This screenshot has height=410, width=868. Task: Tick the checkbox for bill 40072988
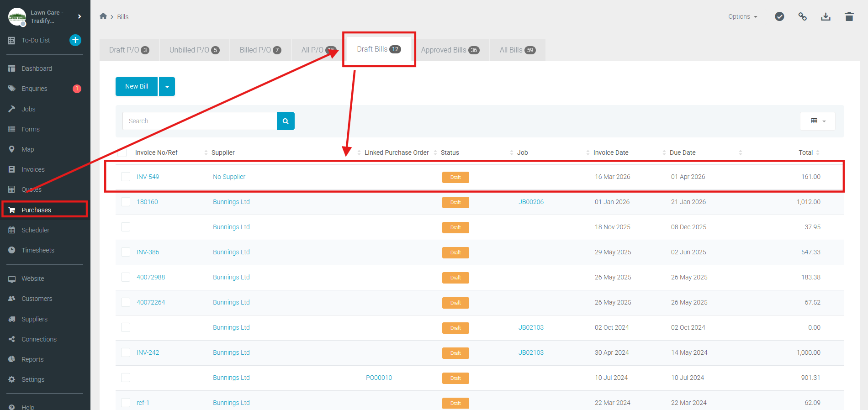point(126,277)
